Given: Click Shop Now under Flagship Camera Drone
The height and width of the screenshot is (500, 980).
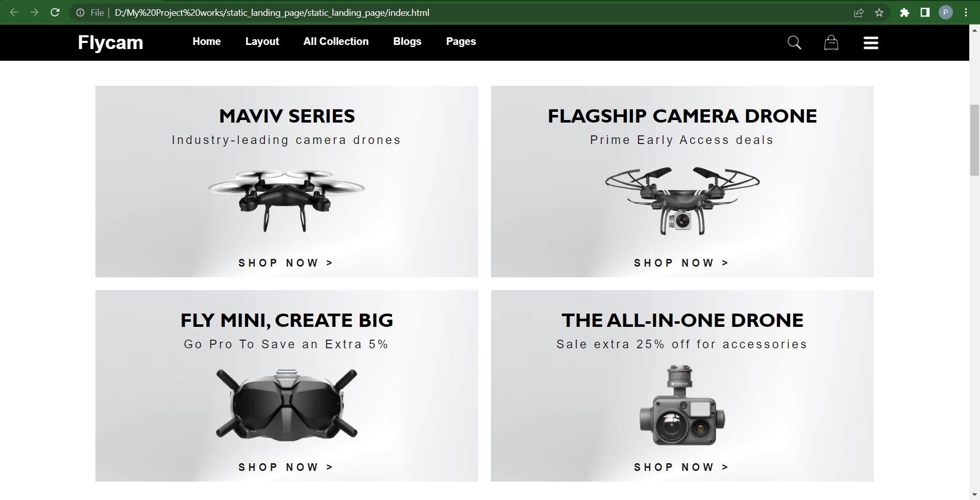Looking at the screenshot, I should click(x=681, y=263).
